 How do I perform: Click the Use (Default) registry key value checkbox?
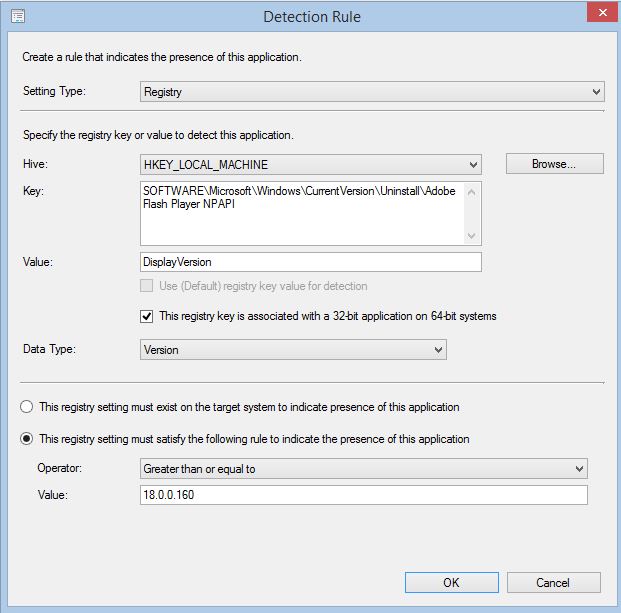pyautogui.click(x=147, y=286)
